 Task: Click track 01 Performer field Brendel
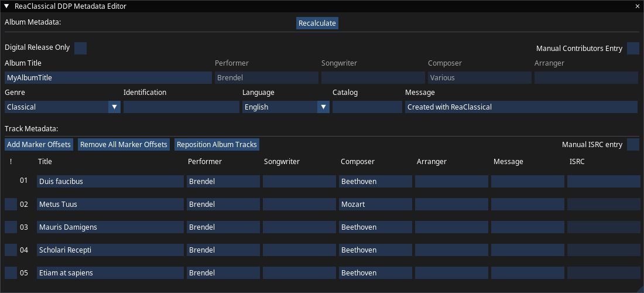click(224, 181)
